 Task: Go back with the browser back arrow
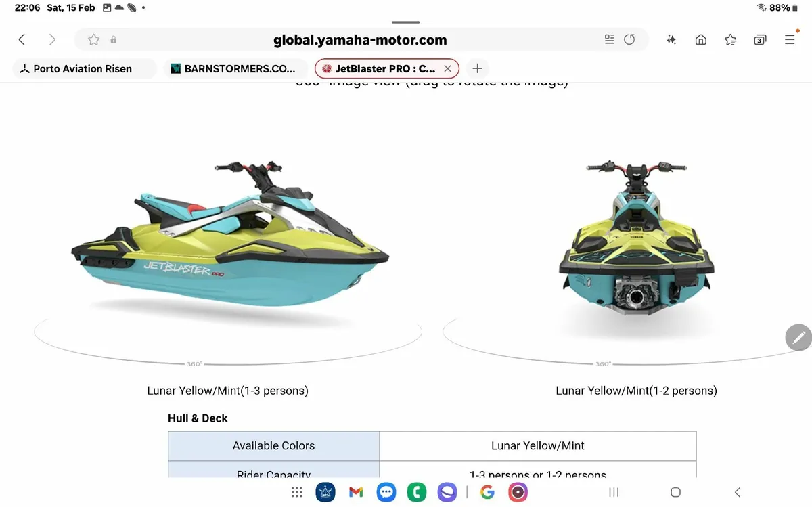click(x=22, y=40)
